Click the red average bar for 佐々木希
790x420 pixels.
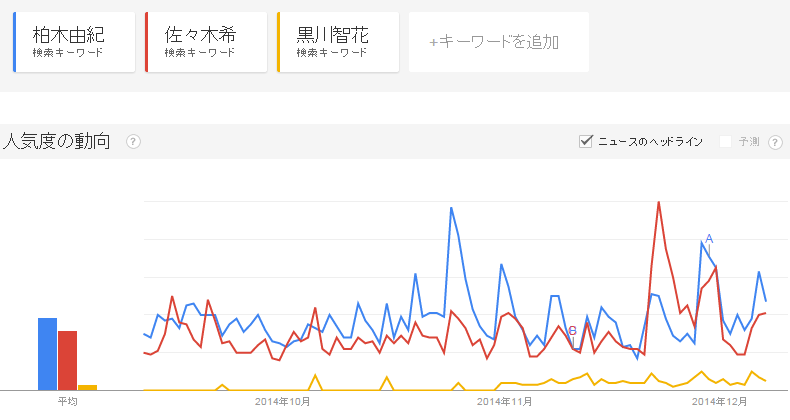(x=68, y=361)
